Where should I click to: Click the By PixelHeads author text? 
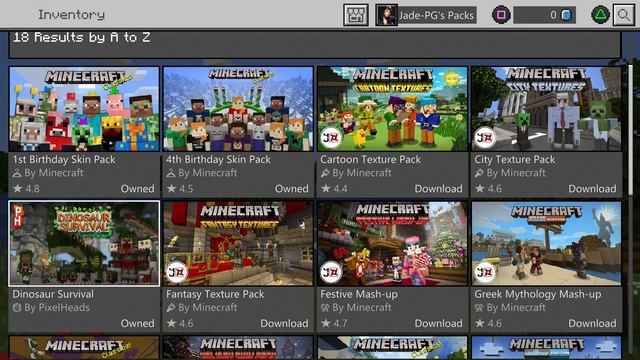tap(57, 308)
